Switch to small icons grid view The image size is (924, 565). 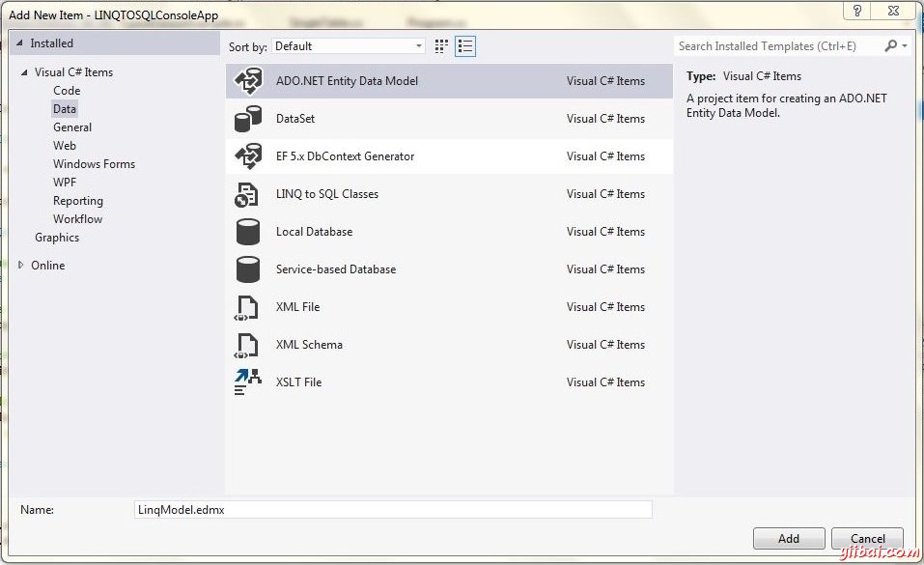coord(442,46)
